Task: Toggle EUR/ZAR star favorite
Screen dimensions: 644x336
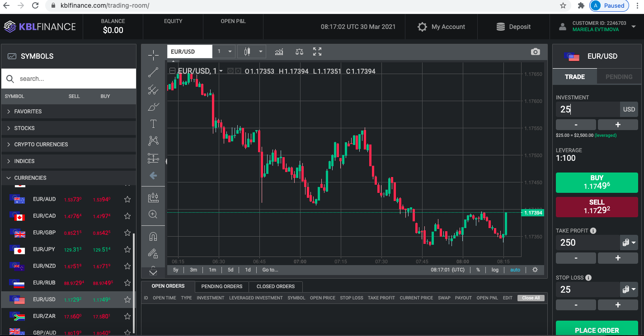Action: 127,316
